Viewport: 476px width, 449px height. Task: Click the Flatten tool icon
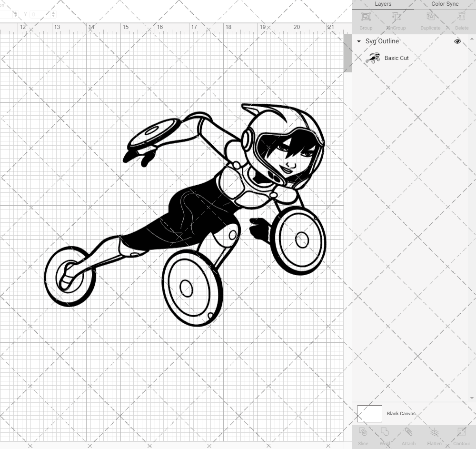click(x=434, y=432)
